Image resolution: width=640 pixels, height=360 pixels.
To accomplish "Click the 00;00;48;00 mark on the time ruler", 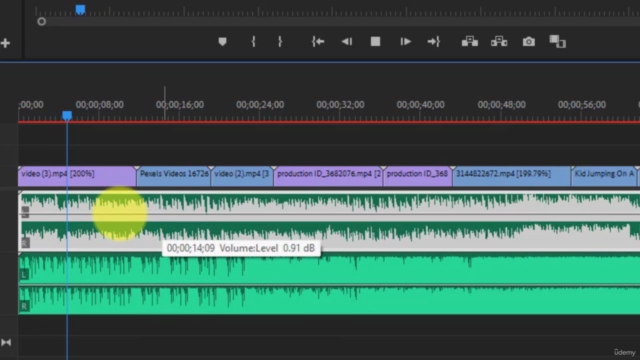I will pyautogui.click(x=502, y=105).
